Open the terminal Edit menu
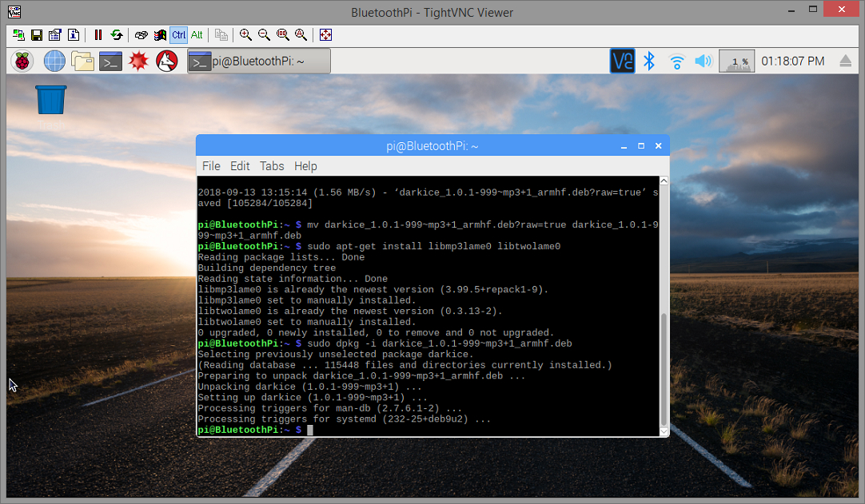The image size is (865, 504). click(240, 166)
